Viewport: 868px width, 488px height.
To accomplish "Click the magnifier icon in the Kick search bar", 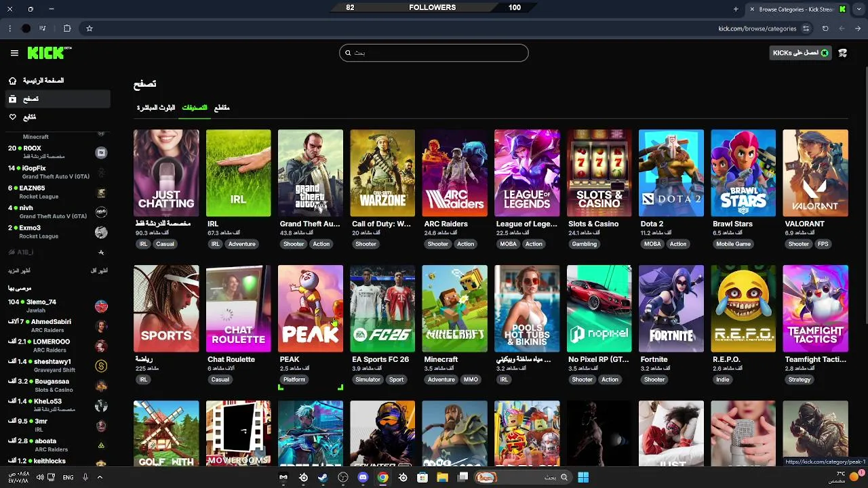I will 349,53.
